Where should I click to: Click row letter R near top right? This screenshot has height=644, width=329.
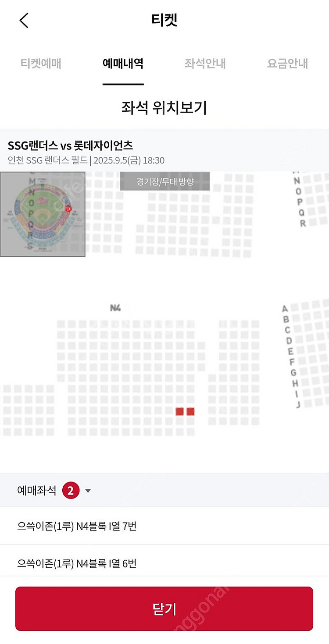pyautogui.click(x=303, y=223)
